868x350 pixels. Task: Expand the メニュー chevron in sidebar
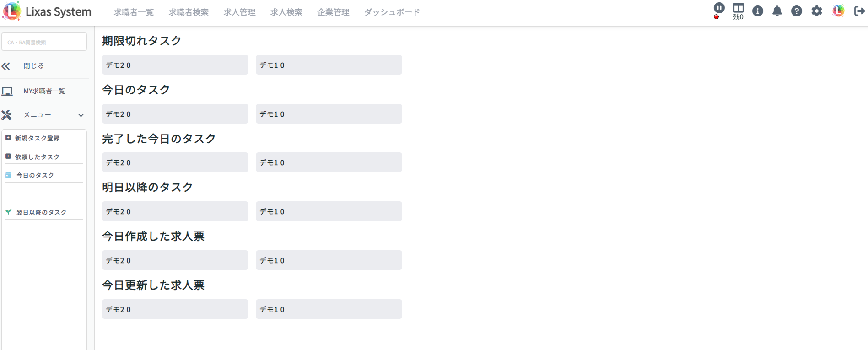(81, 115)
